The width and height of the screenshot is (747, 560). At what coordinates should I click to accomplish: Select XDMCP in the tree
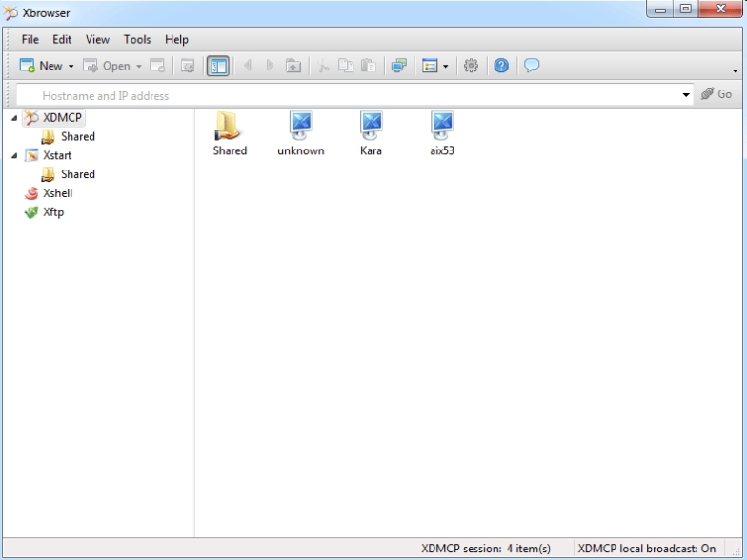click(53, 118)
